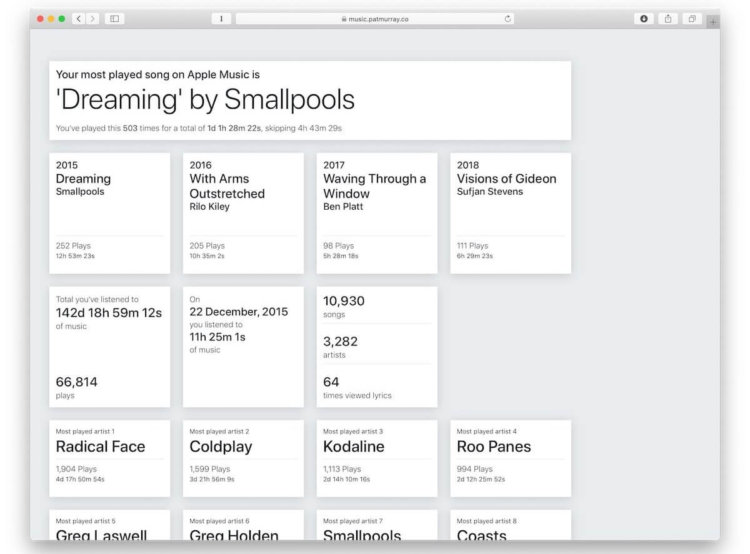Screen dimensions: 750x554
Task: Select the Coldplay artist card title
Action: (221, 447)
